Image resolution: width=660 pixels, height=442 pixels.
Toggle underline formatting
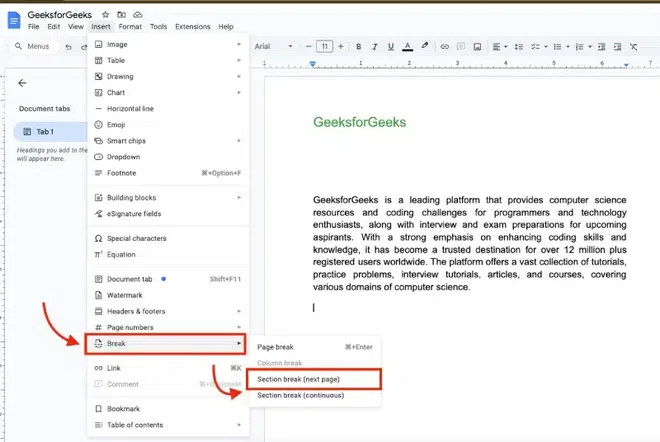point(391,47)
